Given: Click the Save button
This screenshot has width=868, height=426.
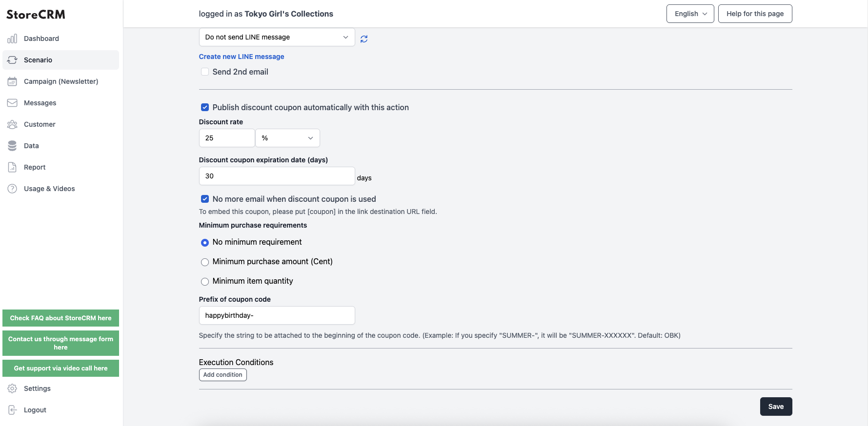Looking at the screenshot, I should (x=776, y=407).
